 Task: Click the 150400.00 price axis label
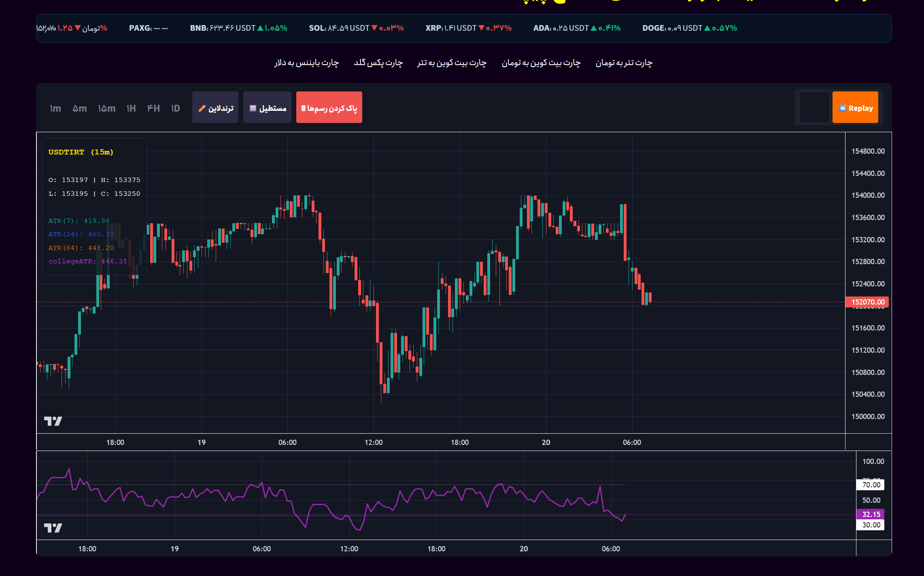click(x=868, y=394)
